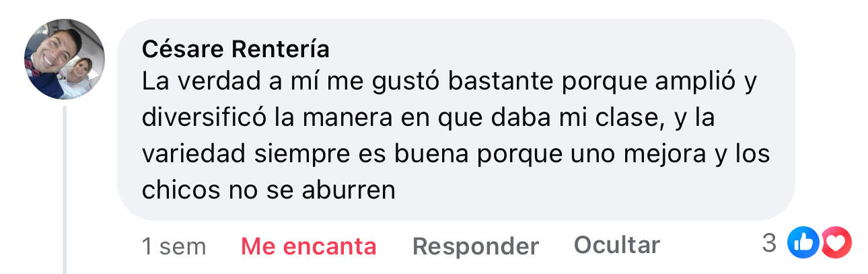Screen dimensions: 868x274
Task: Click Responder to reply to comment
Action: point(476,246)
